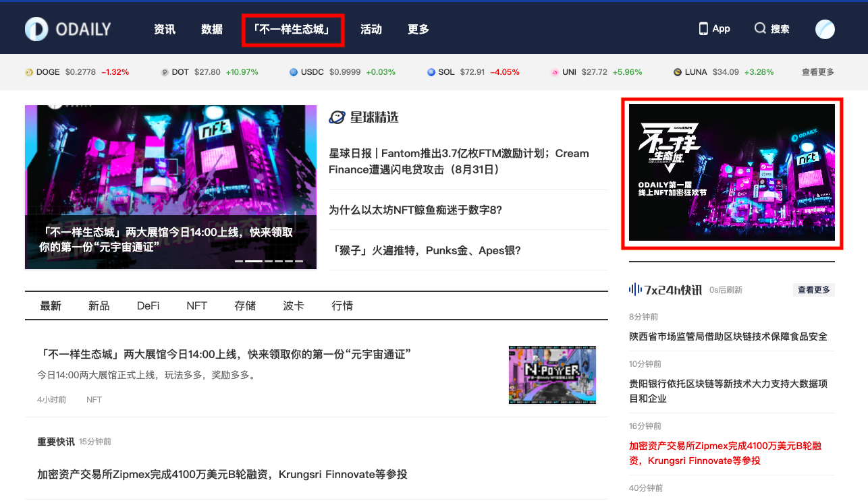Select the 行情 tab
868x501 pixels.
point(342,305)
